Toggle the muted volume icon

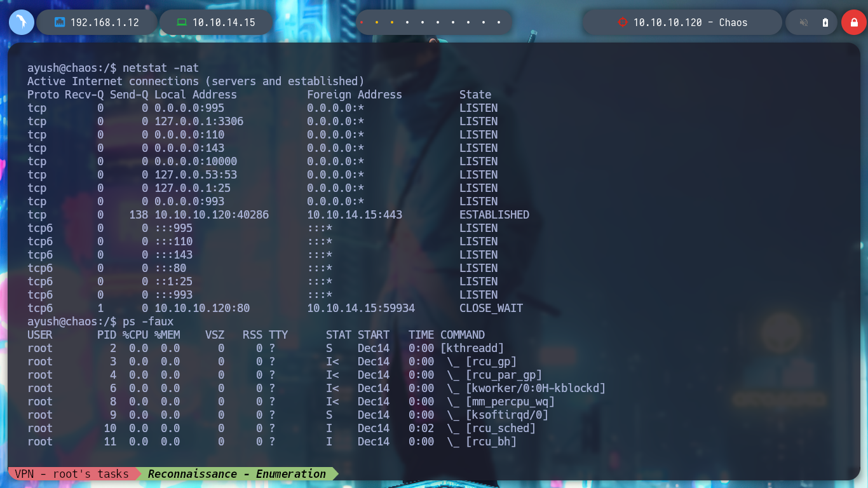pos(804,22)
